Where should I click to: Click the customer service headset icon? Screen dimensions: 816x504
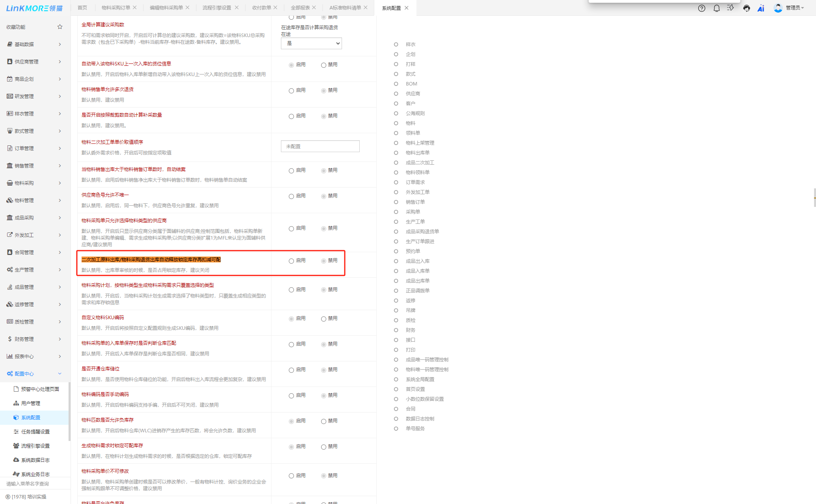coord(746,8)
